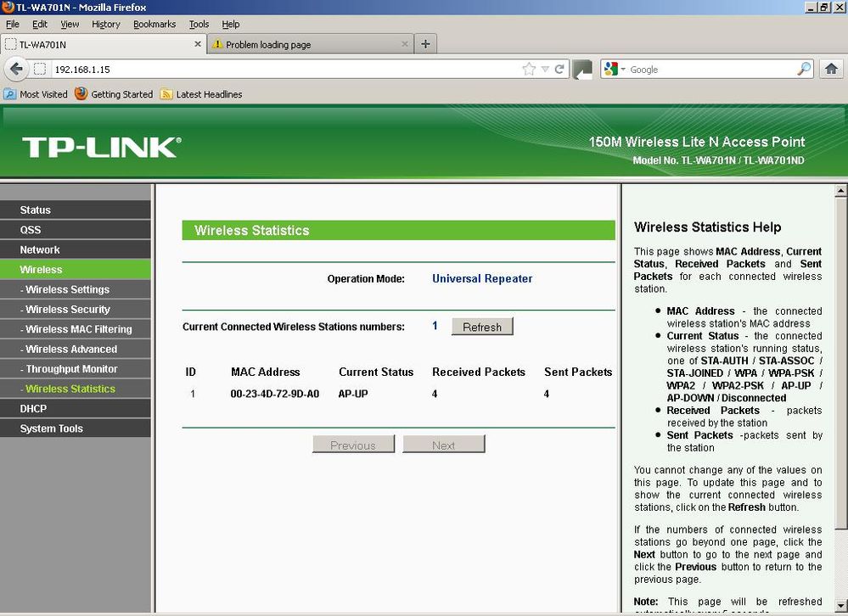Go to Wireless Security
The width and height of the screenshot is (848, 616).
(x=76, y=309)
